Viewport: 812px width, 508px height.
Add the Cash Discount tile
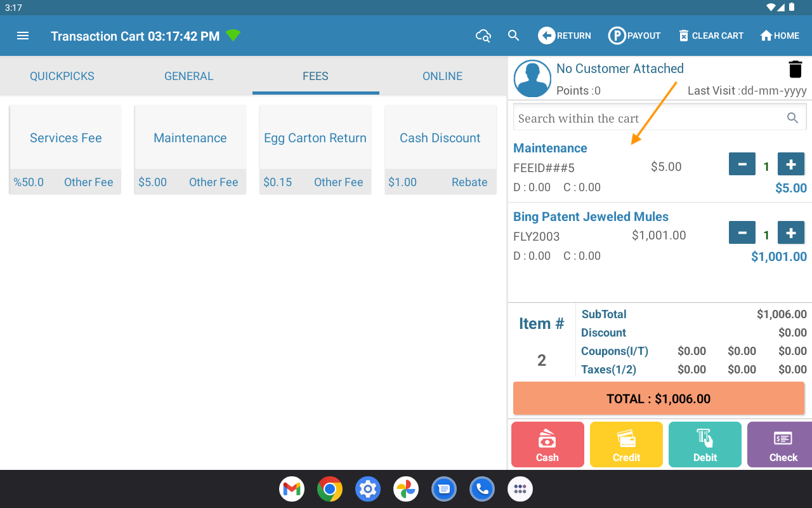[440, 150]
